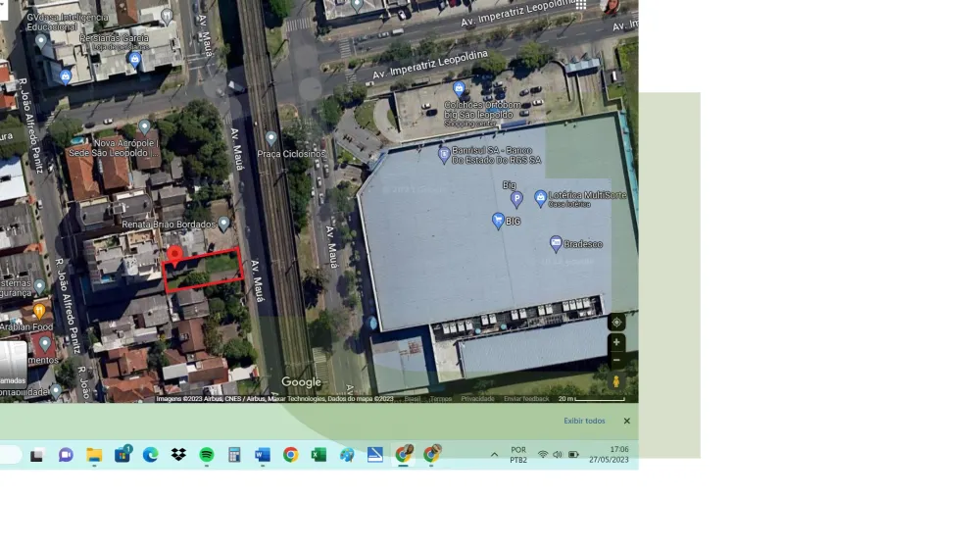Select the Lotérica MultiSorte marker
Screen dimensions: 980x551
(540, 197)
